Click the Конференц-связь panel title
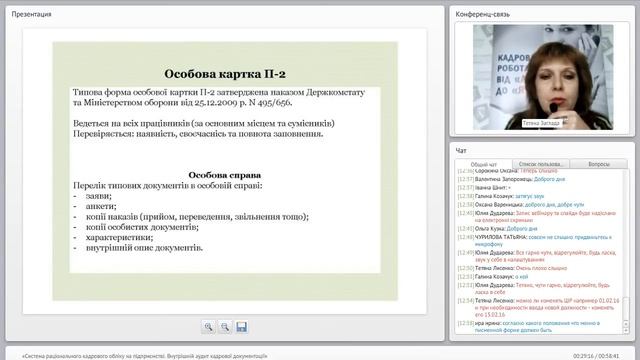 coord(482,14)
